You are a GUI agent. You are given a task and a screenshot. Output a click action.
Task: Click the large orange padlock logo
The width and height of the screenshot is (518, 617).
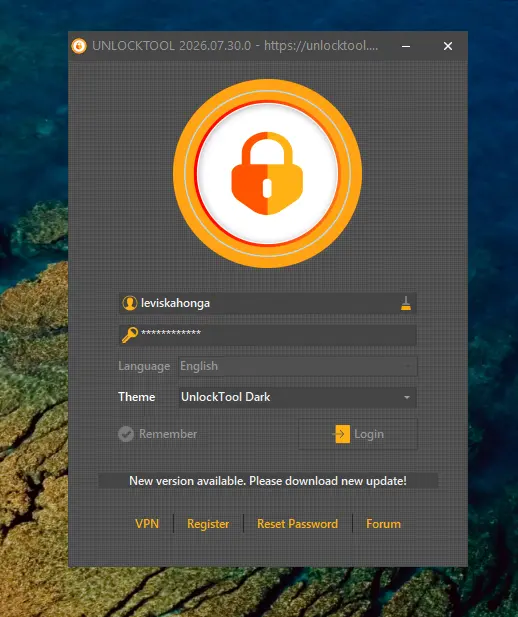tap(267, 174)
